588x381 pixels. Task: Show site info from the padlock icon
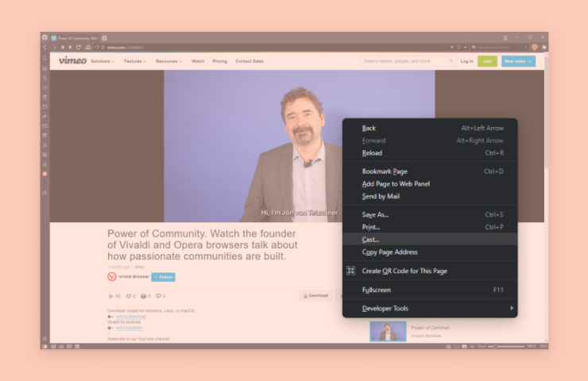click(x=103, y=47)
